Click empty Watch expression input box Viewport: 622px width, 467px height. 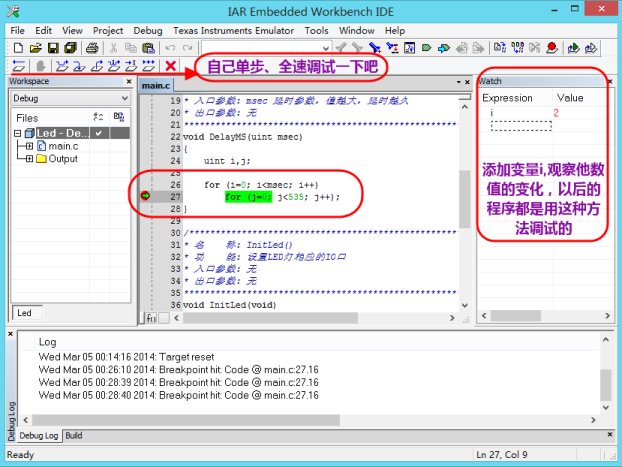pyautogui.click(x=521, y=126)
